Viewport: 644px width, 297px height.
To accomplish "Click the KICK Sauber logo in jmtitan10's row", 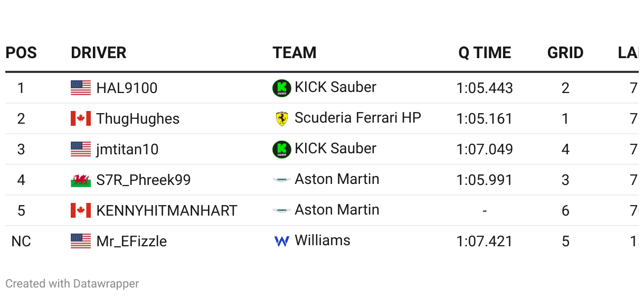I will pyautogui.click(x=282, y=149).
